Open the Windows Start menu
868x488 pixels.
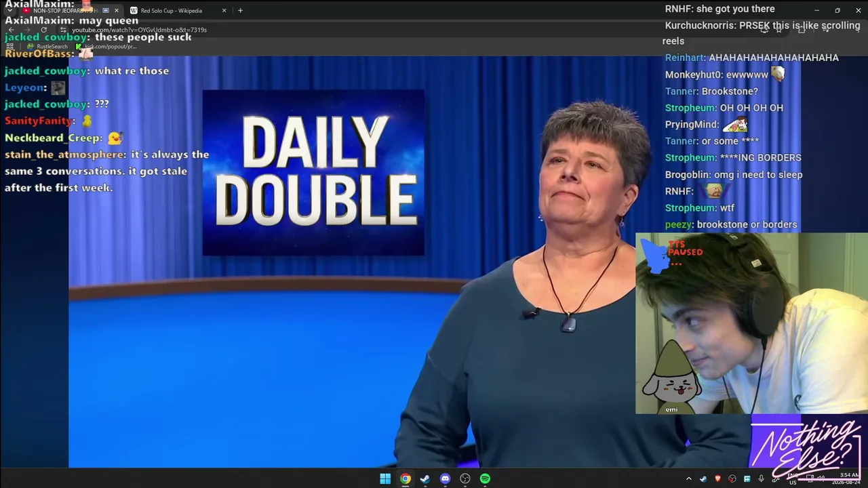(385, 479)
